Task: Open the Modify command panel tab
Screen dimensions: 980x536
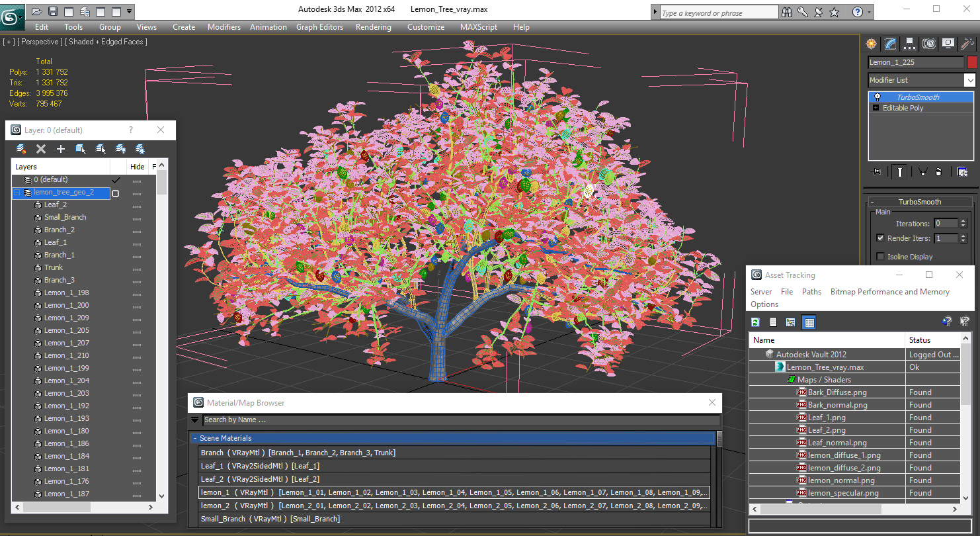Action: coord(891,44)
